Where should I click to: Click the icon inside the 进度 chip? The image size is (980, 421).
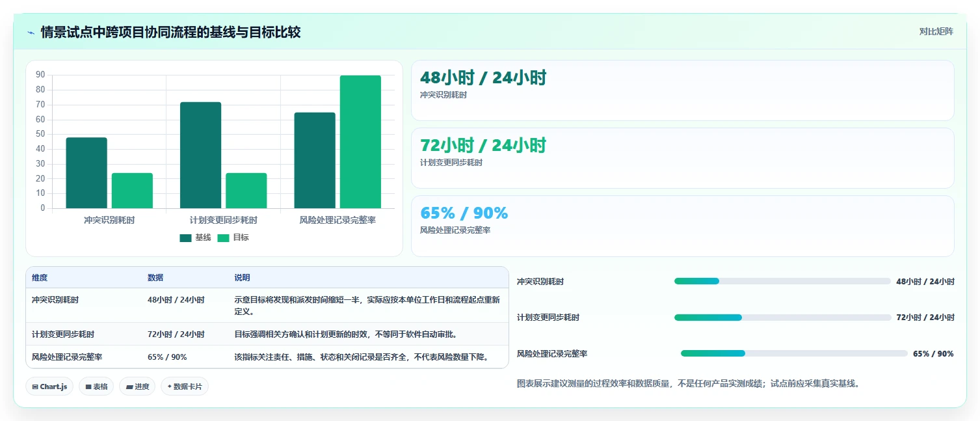[129, 387]
